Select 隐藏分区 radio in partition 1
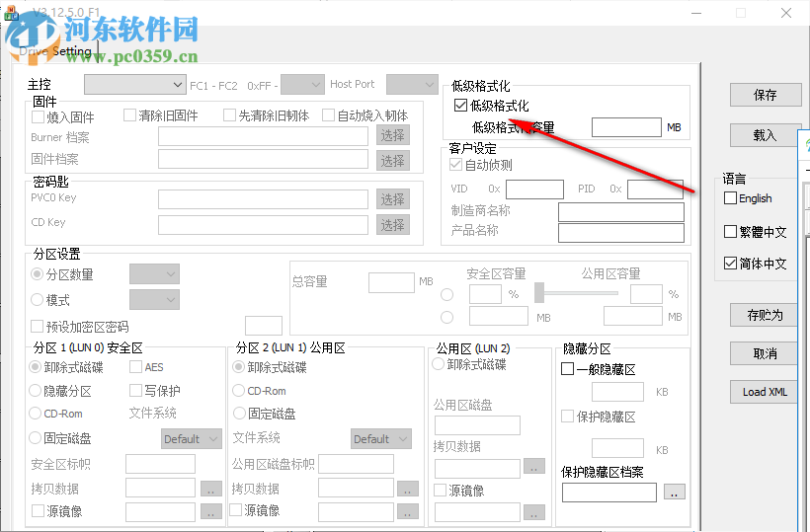 pos(36,391)
